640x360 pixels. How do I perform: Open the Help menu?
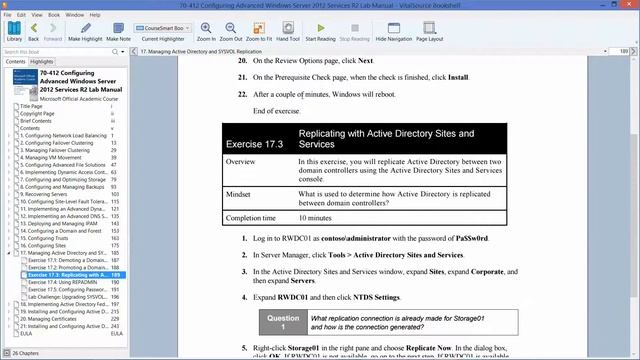(x=95, y=15)
